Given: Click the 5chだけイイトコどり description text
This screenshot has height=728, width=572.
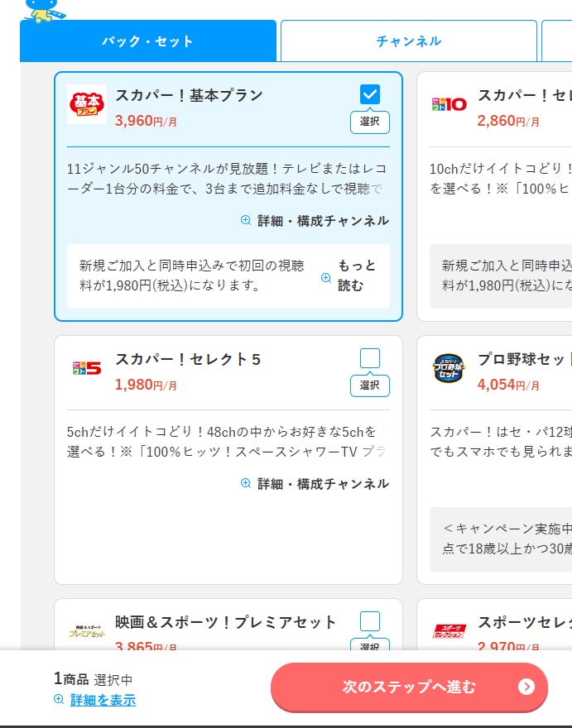Looking at the screenshot, I should [x=227, y=442].
